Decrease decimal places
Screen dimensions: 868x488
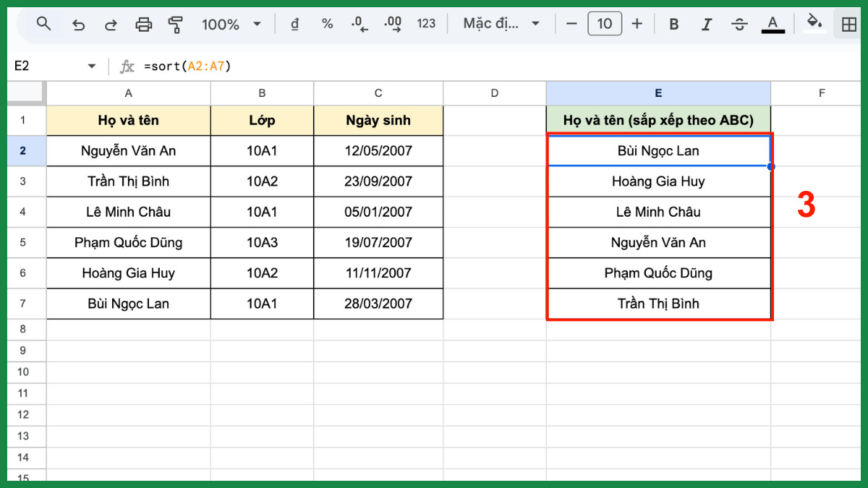coord(359,25)
